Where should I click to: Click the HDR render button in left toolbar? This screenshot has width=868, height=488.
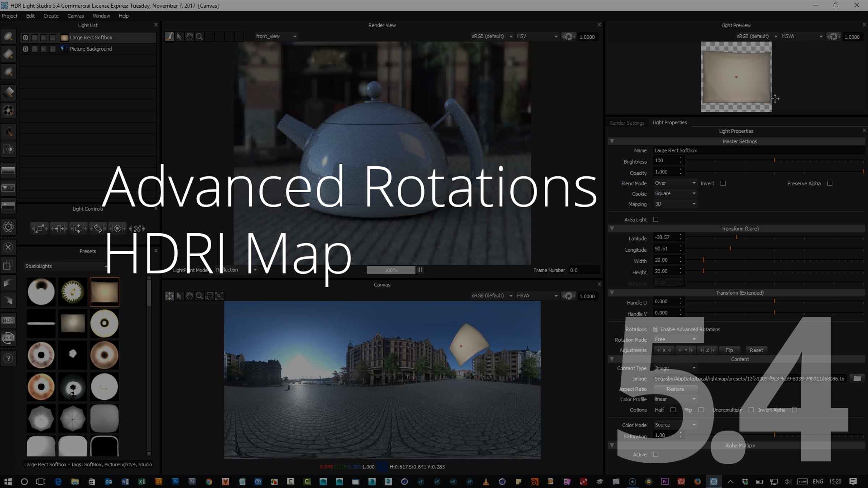coord(8,320)
